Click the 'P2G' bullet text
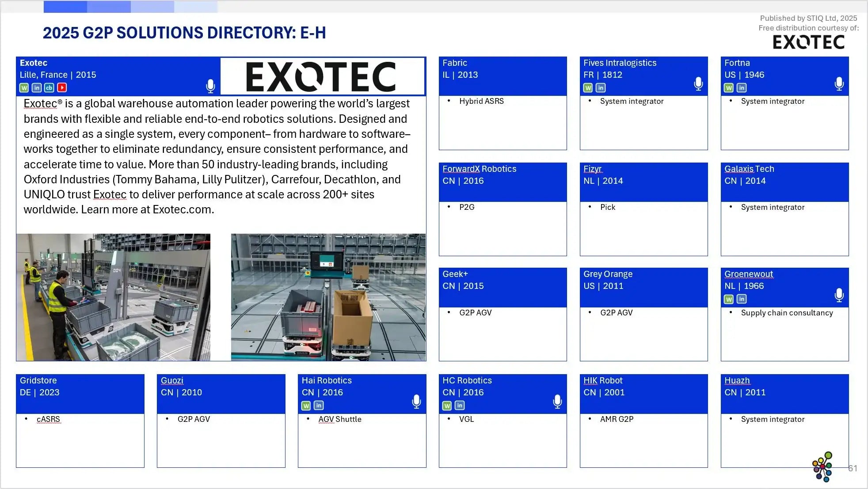The image size is (868, 489). tap(467, 207)
